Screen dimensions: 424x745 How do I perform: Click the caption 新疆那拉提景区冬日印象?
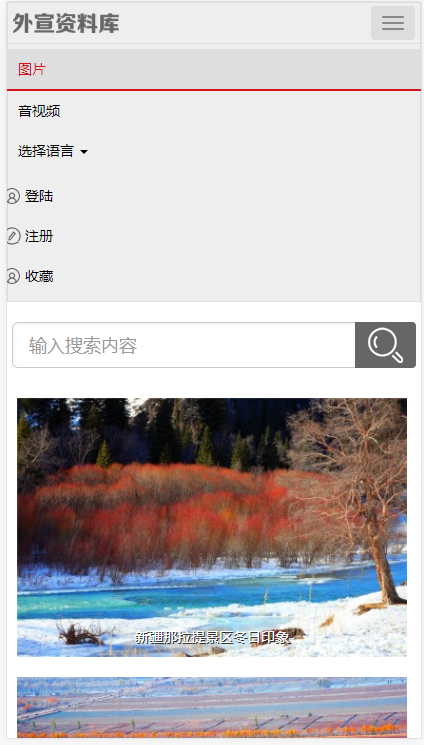(212, 638)
